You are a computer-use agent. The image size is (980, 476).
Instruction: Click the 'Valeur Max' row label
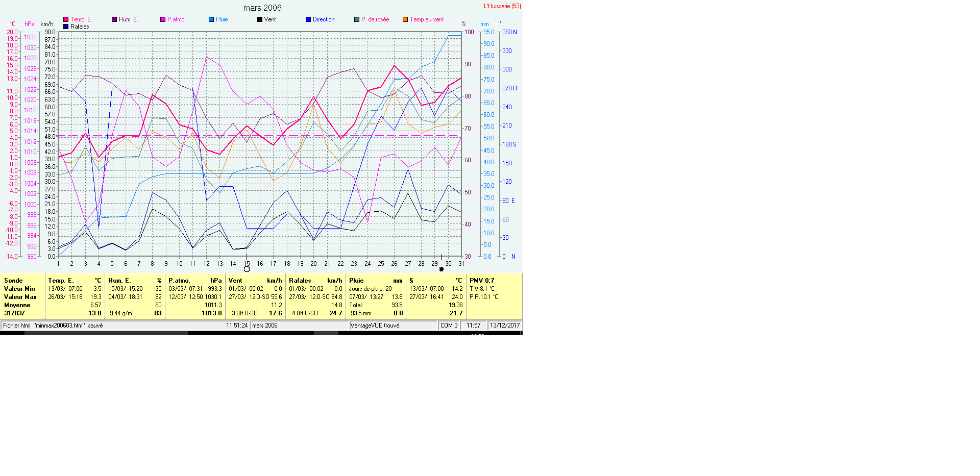click(x=20, y=297)
